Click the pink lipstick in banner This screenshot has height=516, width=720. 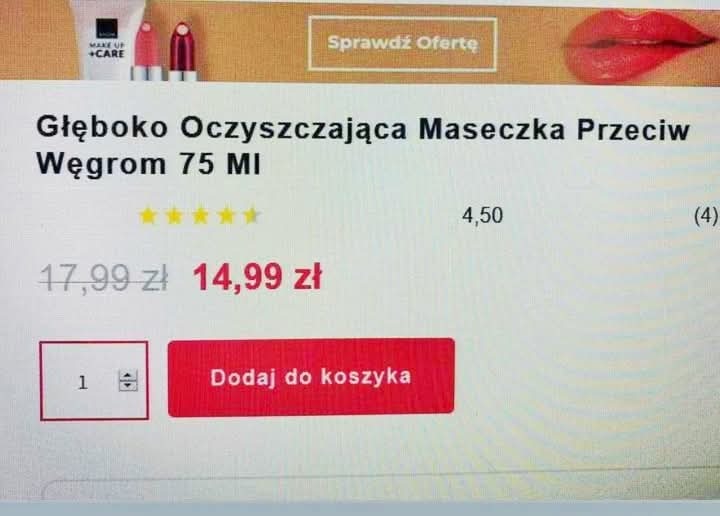tap(146, 51)
